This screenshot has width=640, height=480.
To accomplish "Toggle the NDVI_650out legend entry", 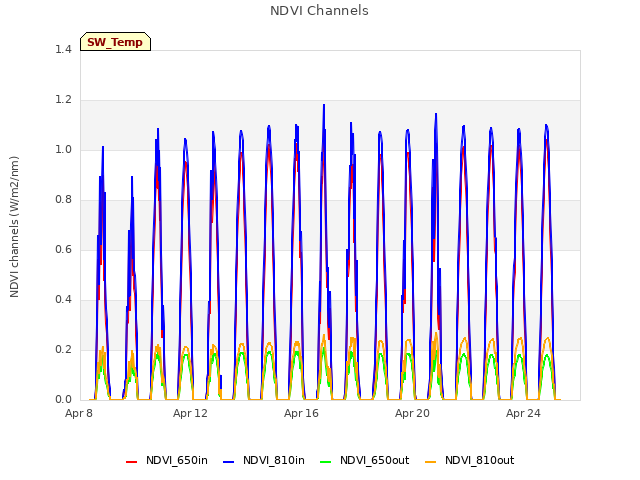I will (364, 460).
